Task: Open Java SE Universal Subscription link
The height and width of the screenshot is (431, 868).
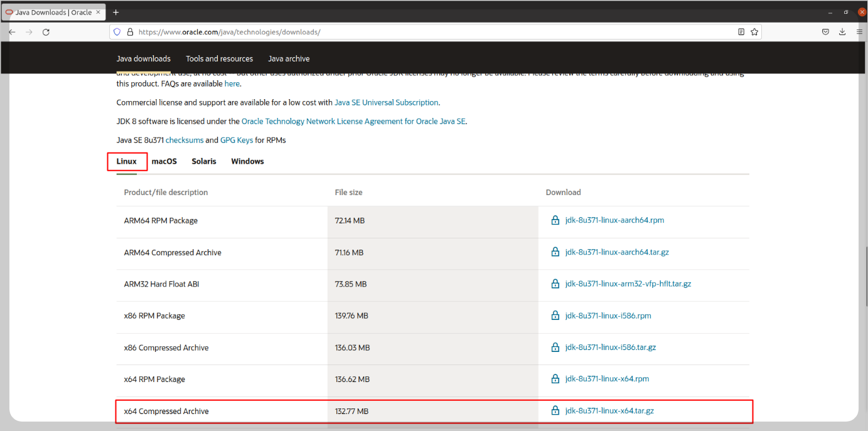Action: [387, 102]
